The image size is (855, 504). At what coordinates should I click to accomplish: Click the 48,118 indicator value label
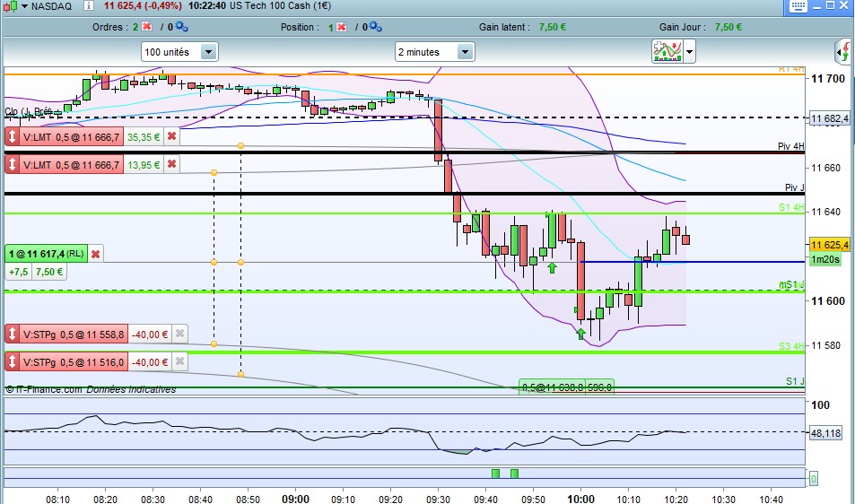coord(825,433)
